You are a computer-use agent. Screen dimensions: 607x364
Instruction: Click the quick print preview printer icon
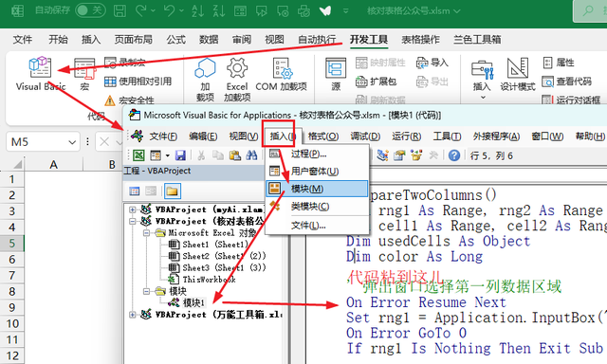point(303,10)
